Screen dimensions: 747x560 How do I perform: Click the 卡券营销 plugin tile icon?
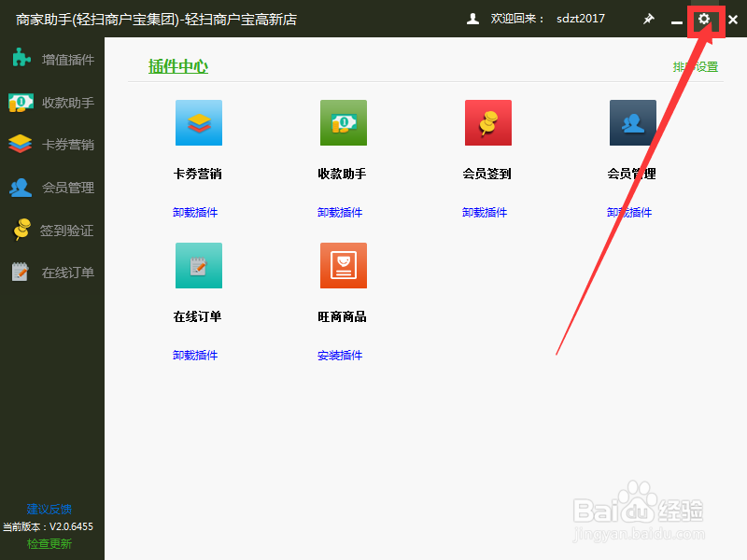coord(198,122)
